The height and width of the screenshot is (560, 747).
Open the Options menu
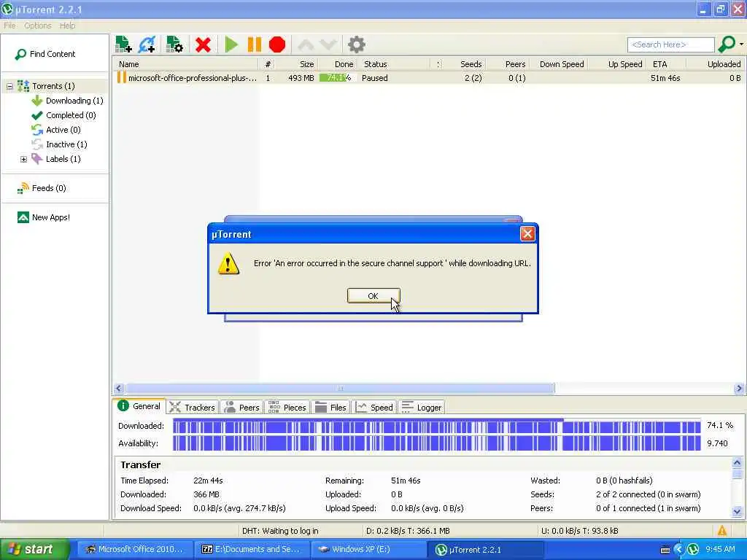(x=38, y=26)
